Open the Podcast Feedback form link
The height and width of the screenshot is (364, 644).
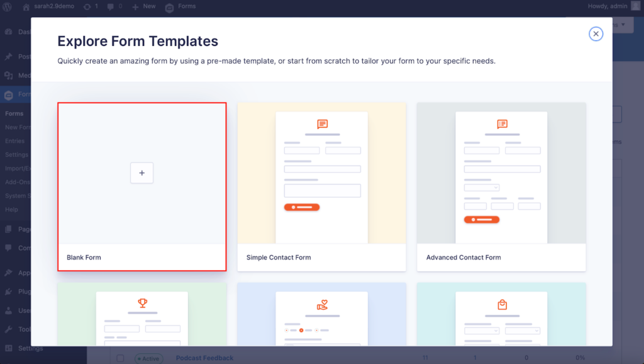(x=204, y=358)
